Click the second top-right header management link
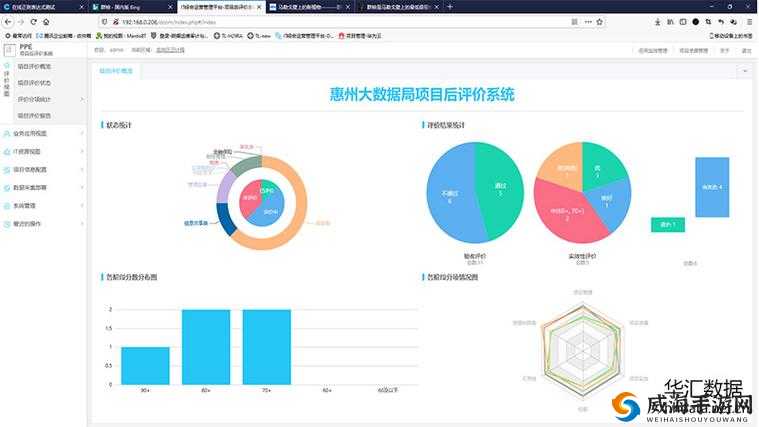 pos(693,50)
